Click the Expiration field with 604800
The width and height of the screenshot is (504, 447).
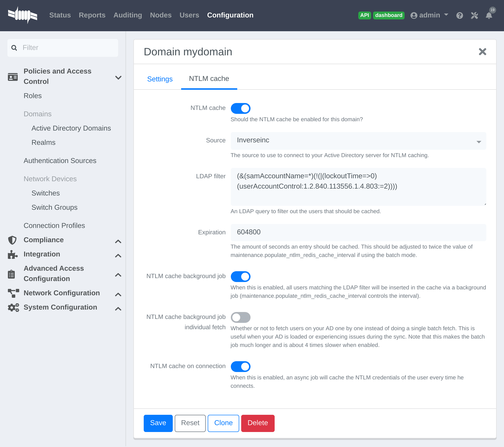click(358, 232)
